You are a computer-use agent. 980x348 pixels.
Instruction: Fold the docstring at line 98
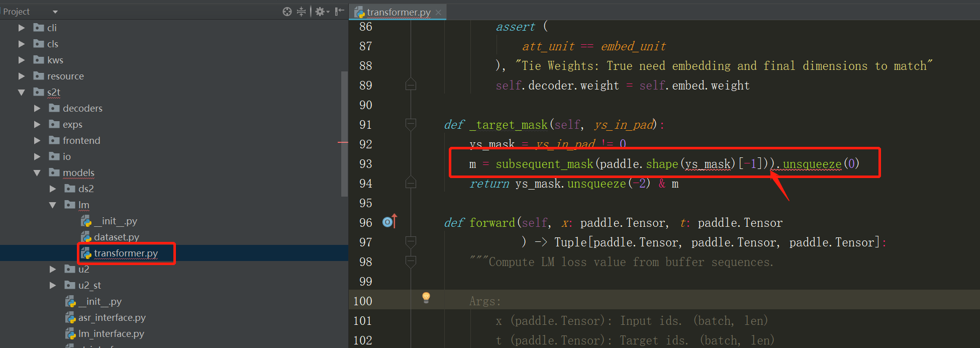(411, 262)
